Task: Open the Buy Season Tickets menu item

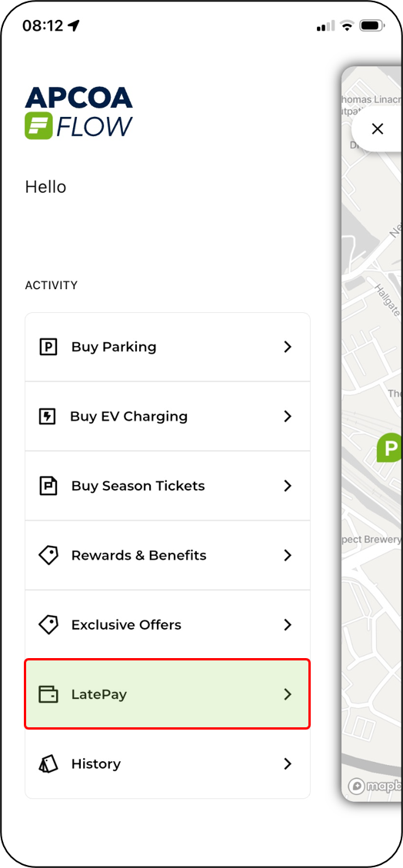Action: [167, 486]
